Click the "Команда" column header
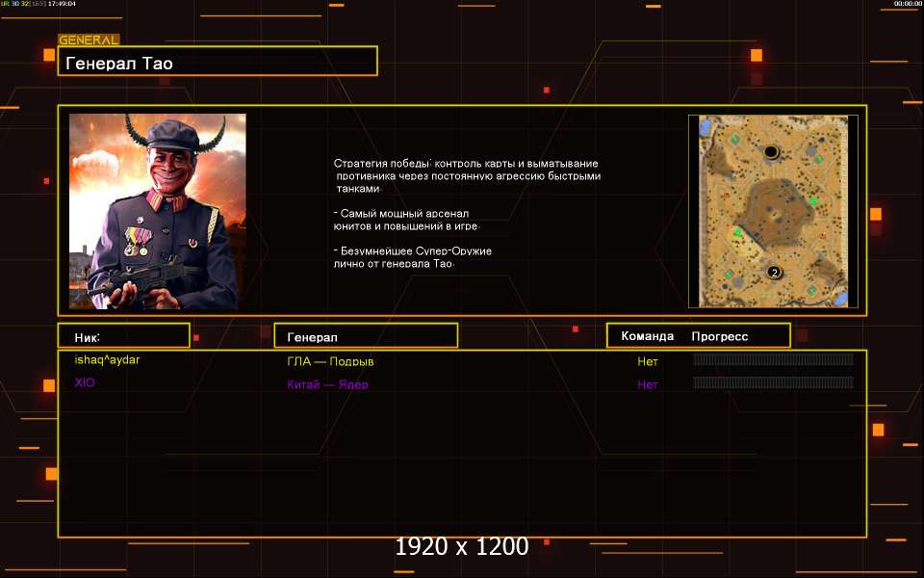Screen dimensions: 924x578 click(x=647, y=336)
